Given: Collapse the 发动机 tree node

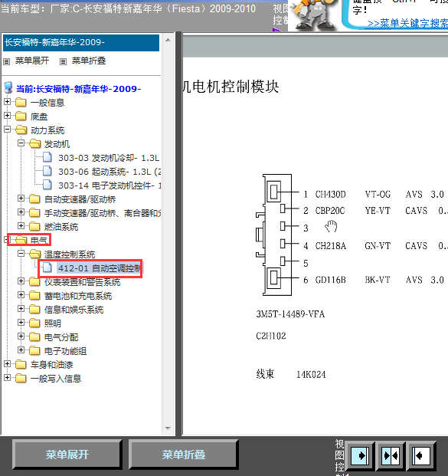Looking at the screenshot, I should click(x=21, y=143).
